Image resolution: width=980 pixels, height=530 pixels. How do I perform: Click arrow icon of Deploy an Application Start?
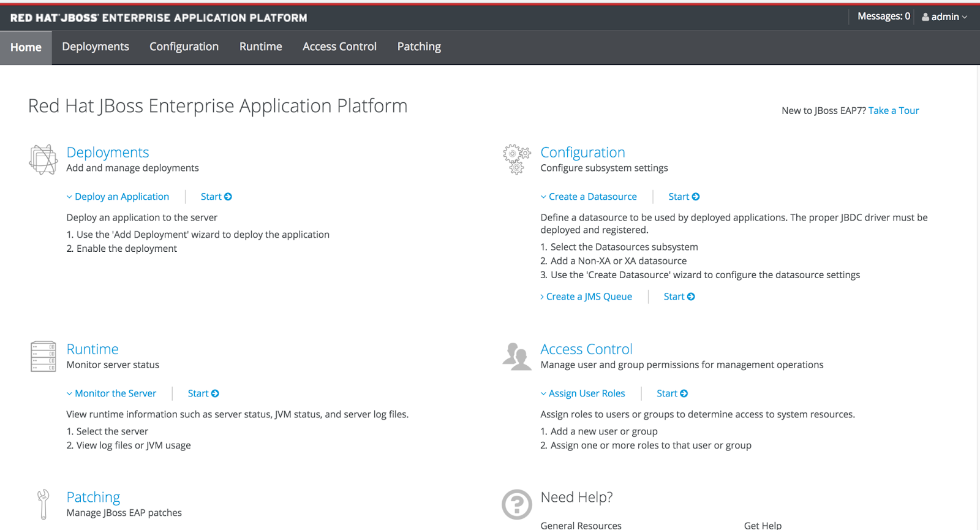[228, 197]
